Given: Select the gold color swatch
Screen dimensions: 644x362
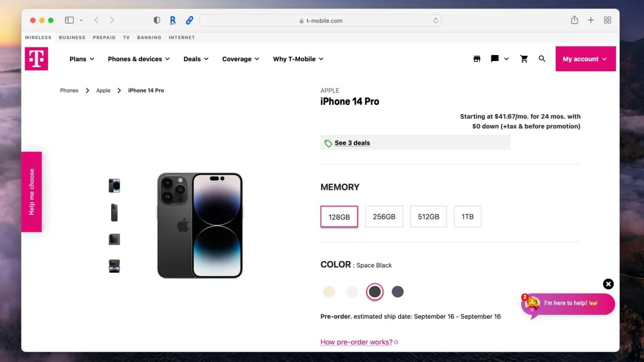Looking at the screenshot, I should click(329, 292).
